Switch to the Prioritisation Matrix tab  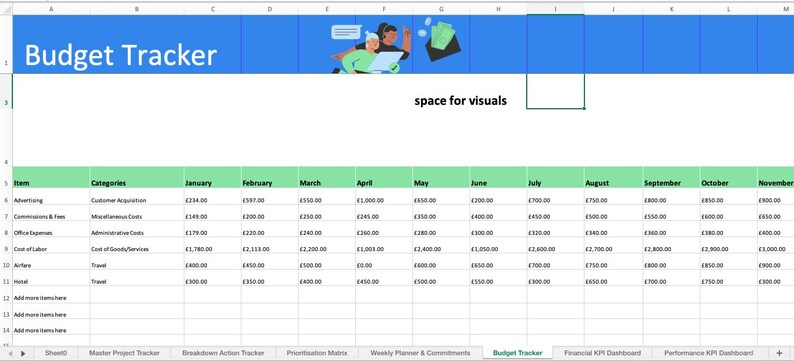pyautogui.click(x=317, y=353)
